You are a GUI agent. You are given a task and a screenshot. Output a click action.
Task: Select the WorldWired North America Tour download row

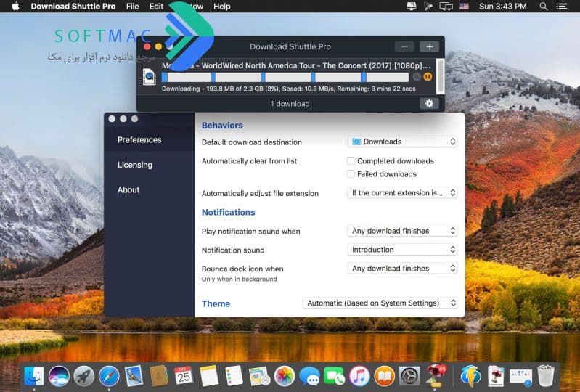pyautogui.click(x=287, y=77)
